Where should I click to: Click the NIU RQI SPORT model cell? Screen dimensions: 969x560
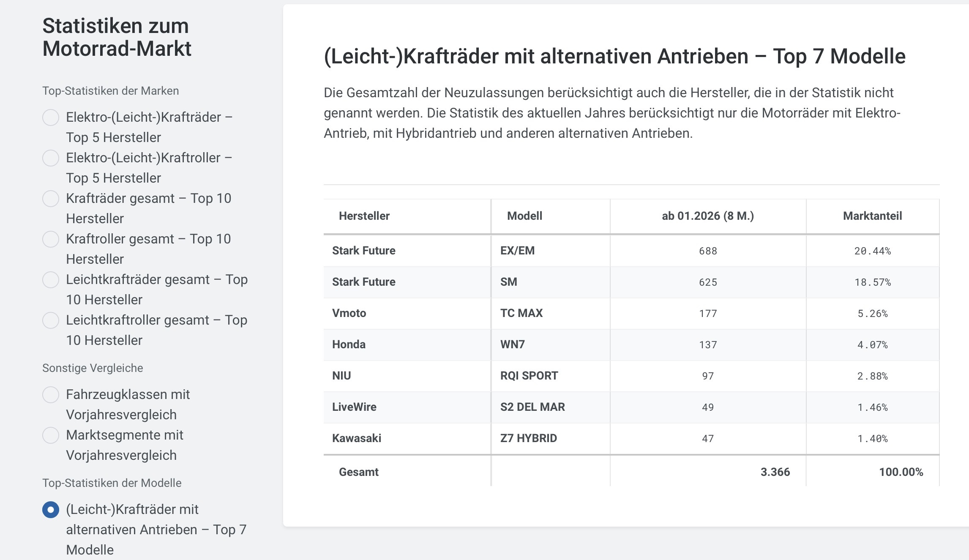click(551, 376)
